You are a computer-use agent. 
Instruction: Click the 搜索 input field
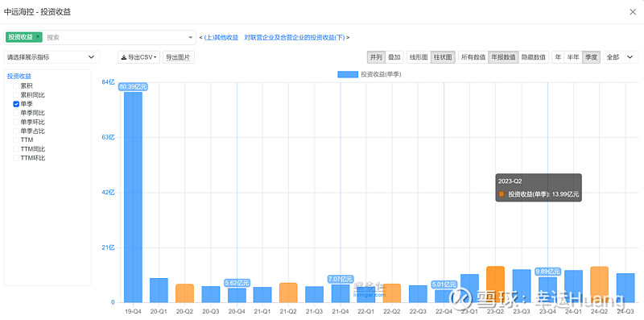[x=115, y=37]
